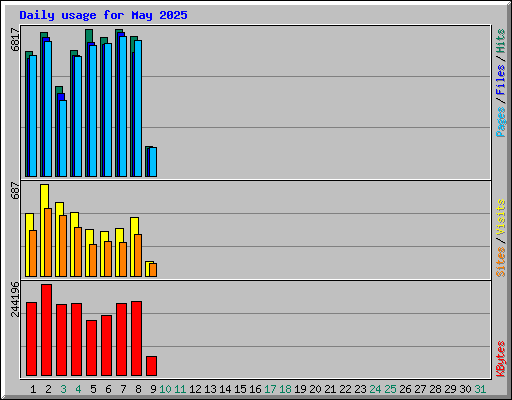Click the 6817 y-axis maximum label
Image resolution: width=512 pixels, height=400 pixels.
point(15,39)
